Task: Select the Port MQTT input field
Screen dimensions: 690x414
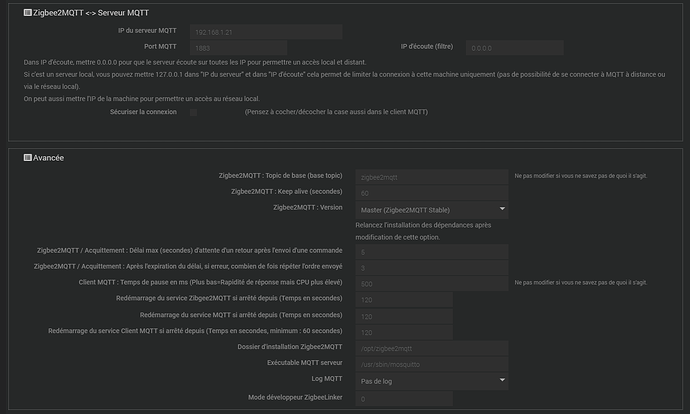Action: click(x=236, y=47)
